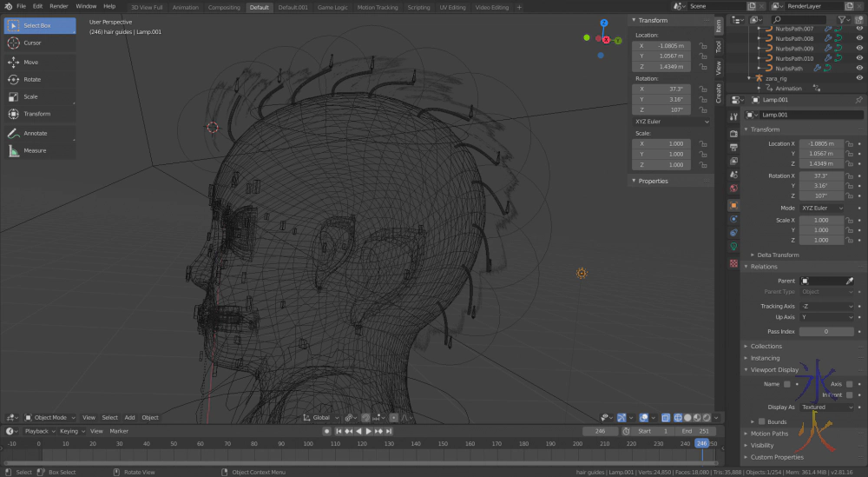
Task: Switch to UV Editing workspace tab
Action: [x=452, y=7]
